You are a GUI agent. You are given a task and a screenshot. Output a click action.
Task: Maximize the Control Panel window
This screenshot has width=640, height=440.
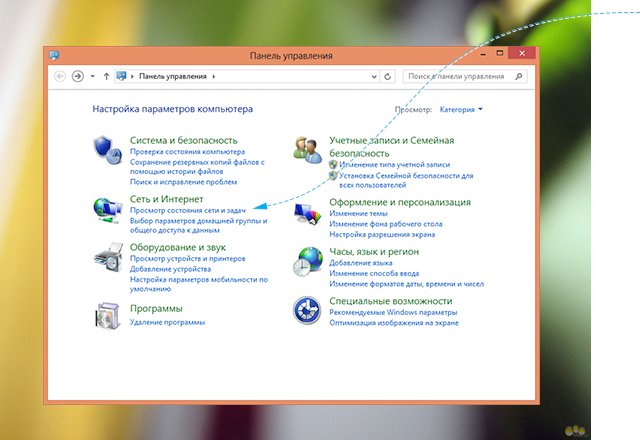[x=500, y=53]
